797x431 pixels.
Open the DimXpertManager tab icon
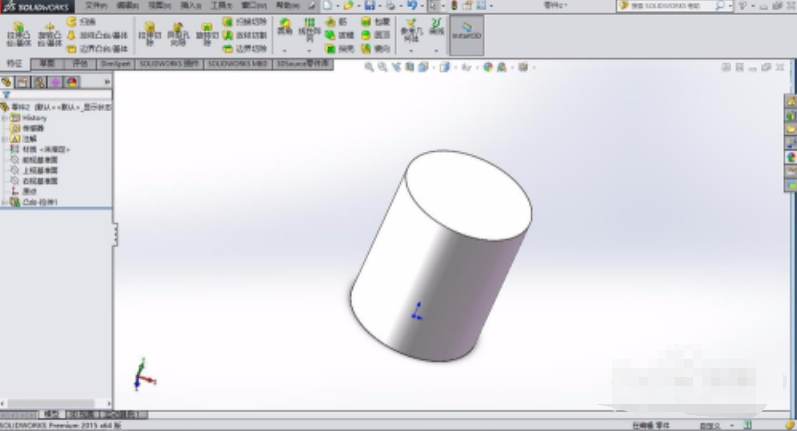(55, 82)
